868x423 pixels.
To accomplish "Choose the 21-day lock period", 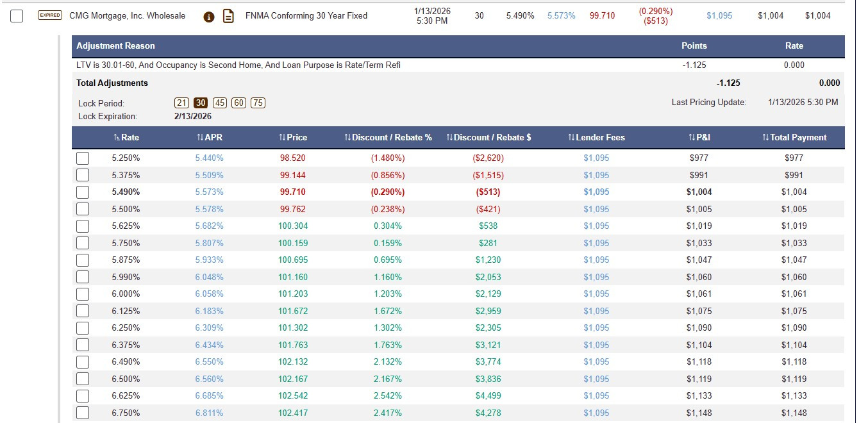I will coord(181,103).
